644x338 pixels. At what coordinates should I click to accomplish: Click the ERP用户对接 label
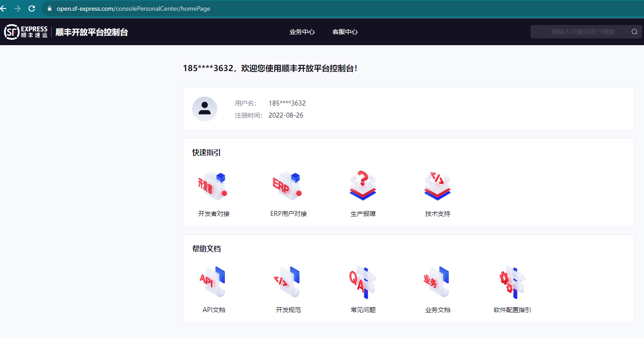289,214
